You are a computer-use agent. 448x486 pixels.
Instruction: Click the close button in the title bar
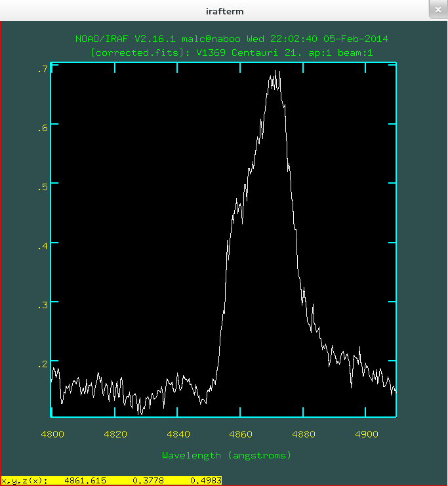coord(437,10)
